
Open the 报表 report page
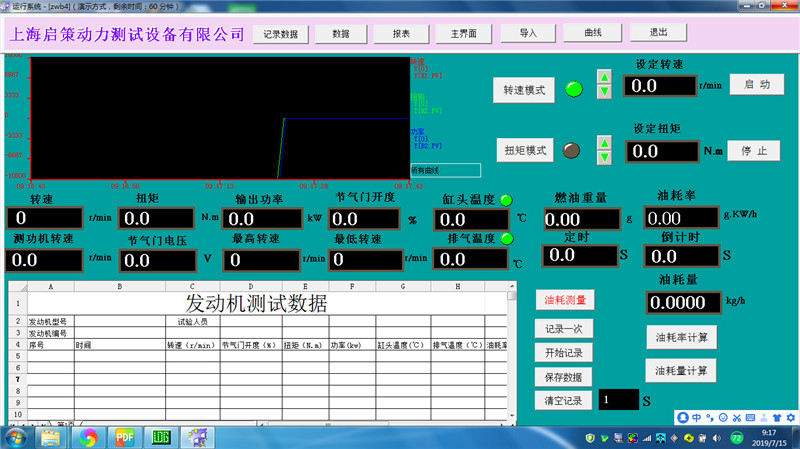click(x=401, y=33)
